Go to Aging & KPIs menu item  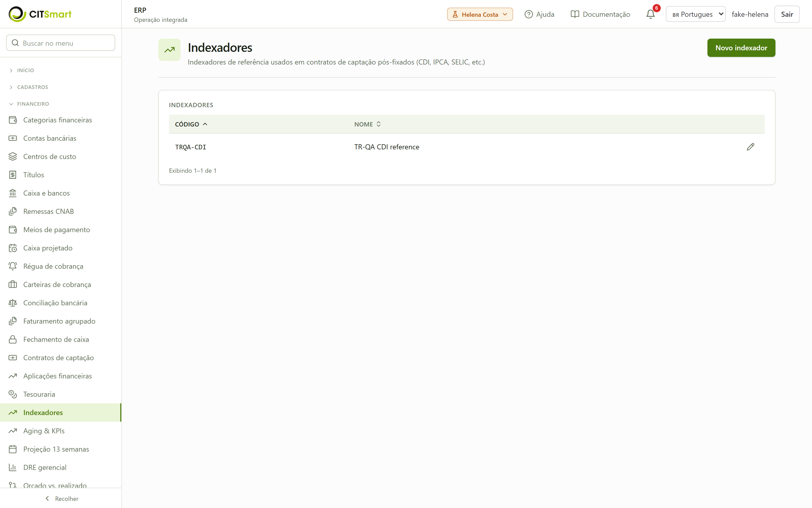(x=60, y=431)
